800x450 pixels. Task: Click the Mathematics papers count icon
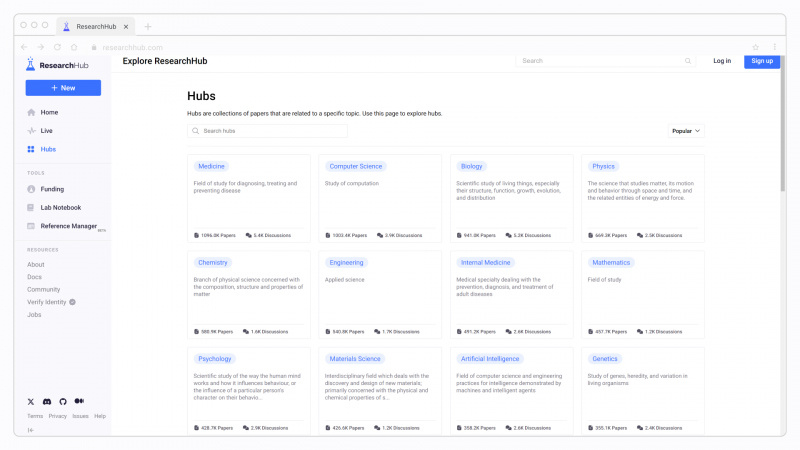point(590,332)
